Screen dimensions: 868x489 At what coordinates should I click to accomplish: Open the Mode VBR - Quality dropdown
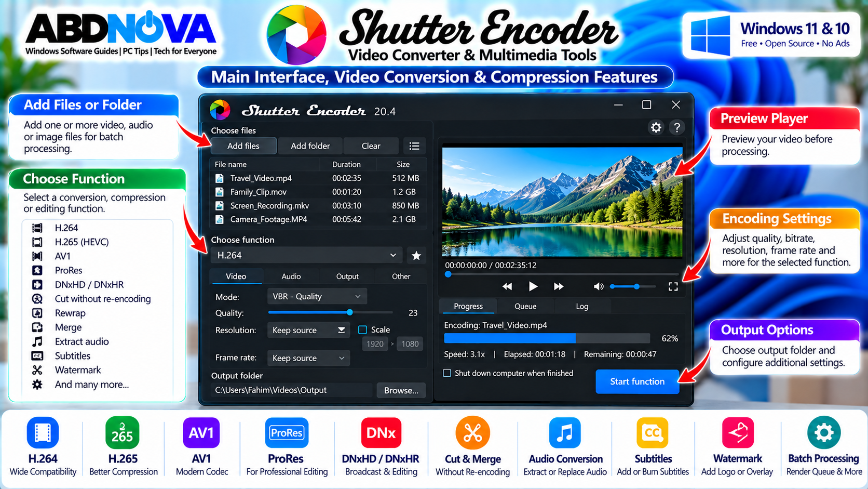click(x=317, y=296)
